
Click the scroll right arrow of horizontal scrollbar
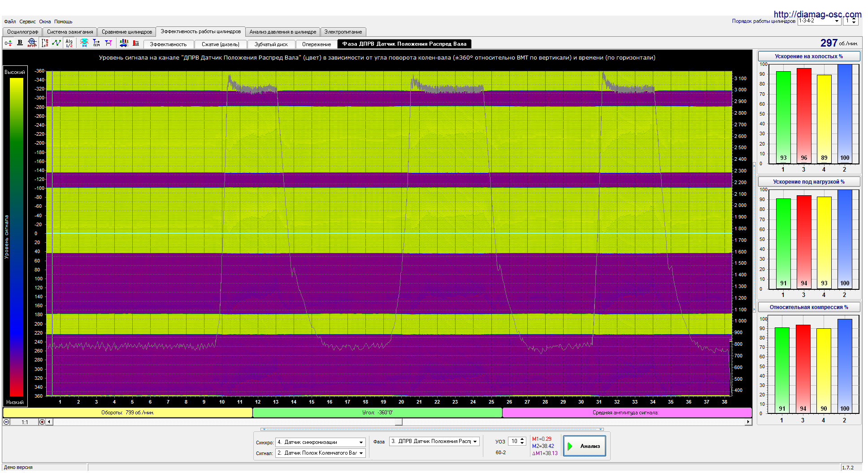(748, 422)
